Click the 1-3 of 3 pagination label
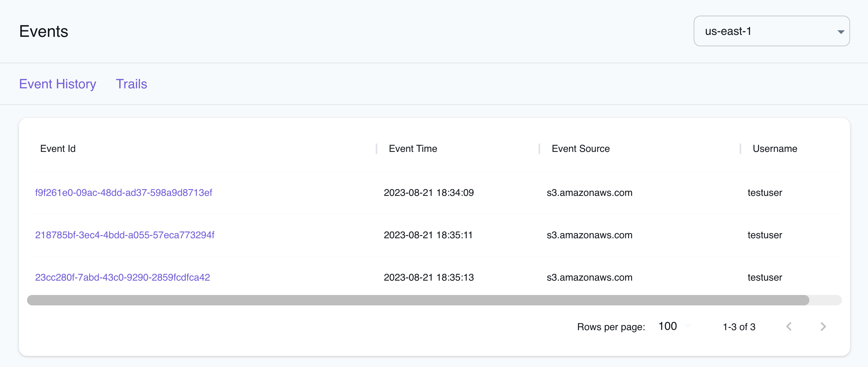The image size is (868, 367). coord(739,326)
